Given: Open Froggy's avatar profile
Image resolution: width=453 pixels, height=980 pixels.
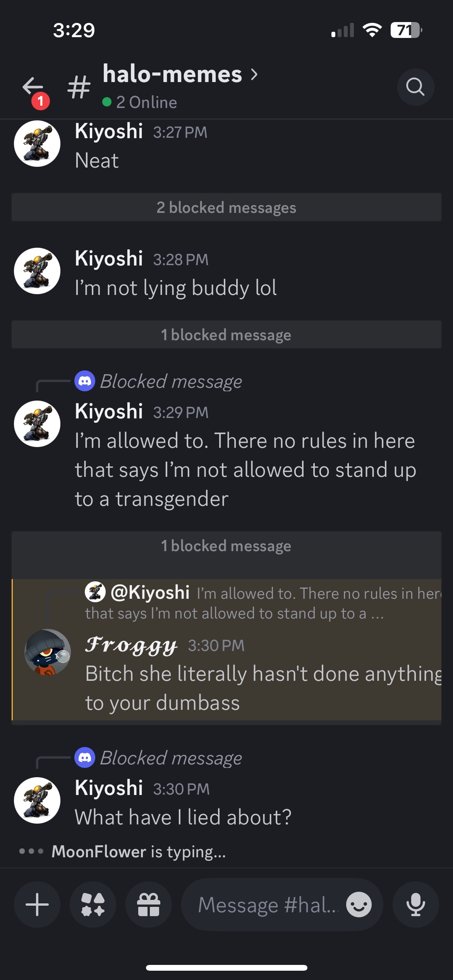Looking at the screenshot, I should pos(48,652).
